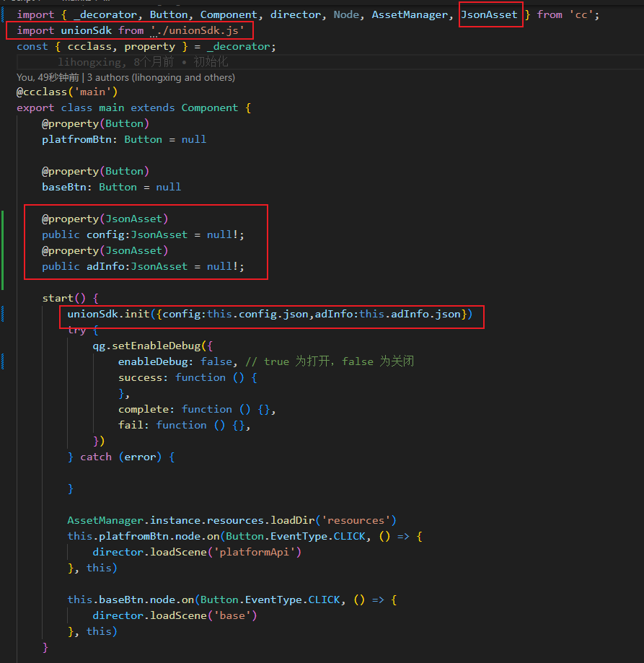Click the start() method name
644x663 pixels.
[x=58, y=298]
